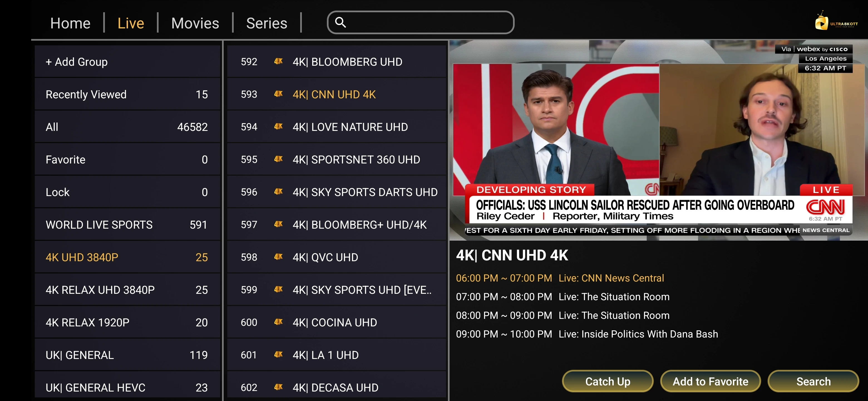
Task: Open the Home tab
Action: (x=70, y=23)
